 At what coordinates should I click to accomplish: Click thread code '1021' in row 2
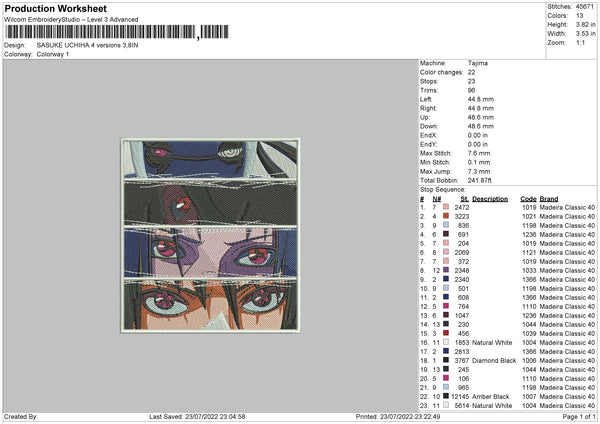pos(529,216)
